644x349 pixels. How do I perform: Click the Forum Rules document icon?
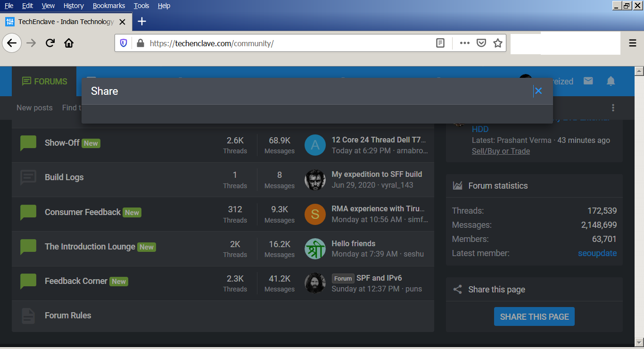coord(28,316)
